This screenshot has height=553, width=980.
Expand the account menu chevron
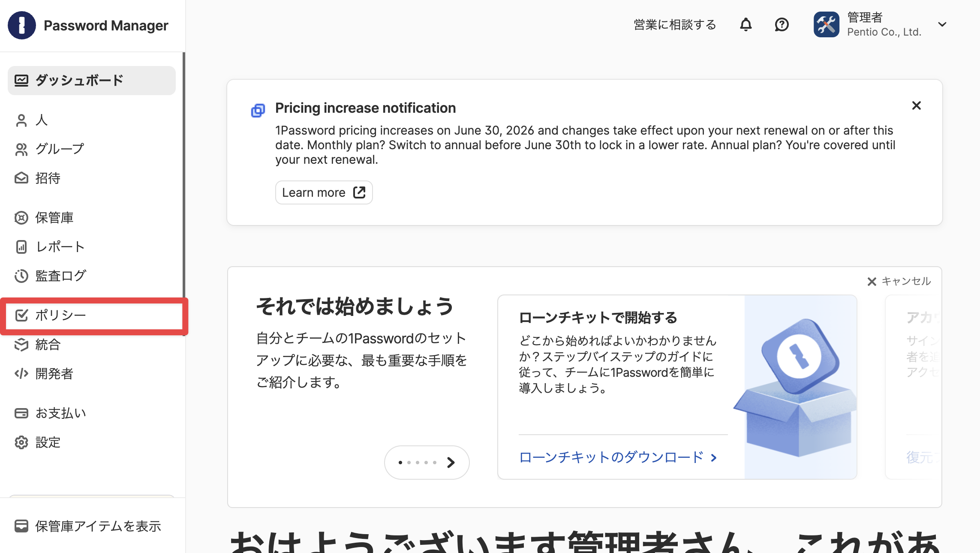click(x=942, y=24)
